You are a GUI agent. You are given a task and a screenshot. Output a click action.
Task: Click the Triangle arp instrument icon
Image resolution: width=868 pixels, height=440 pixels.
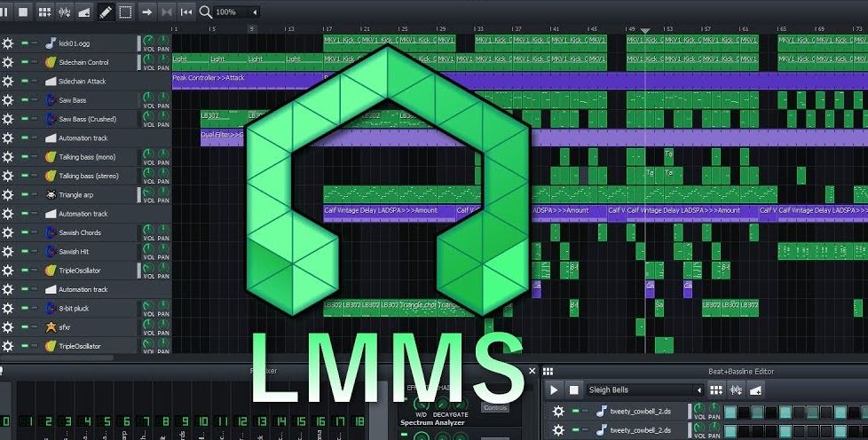point(51,195)
